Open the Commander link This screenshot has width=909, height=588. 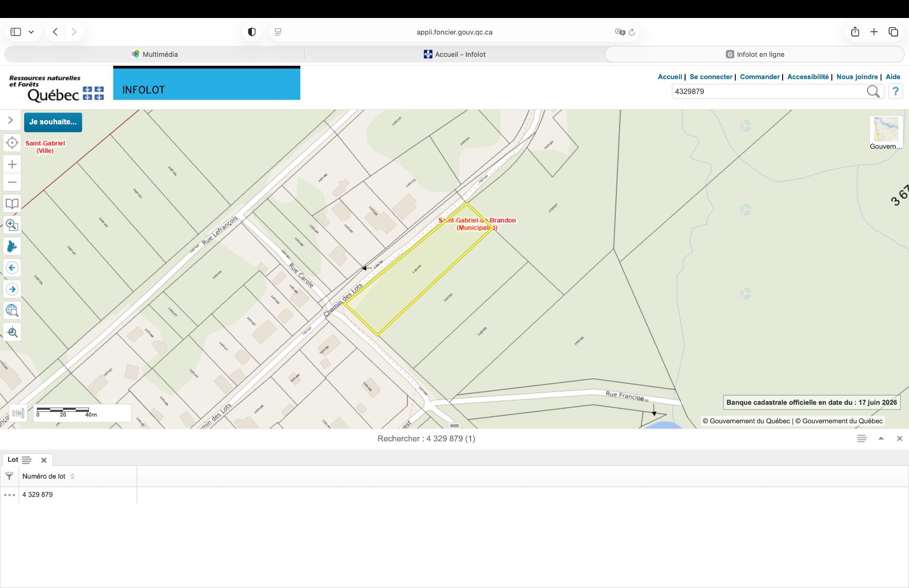(759, 77)
